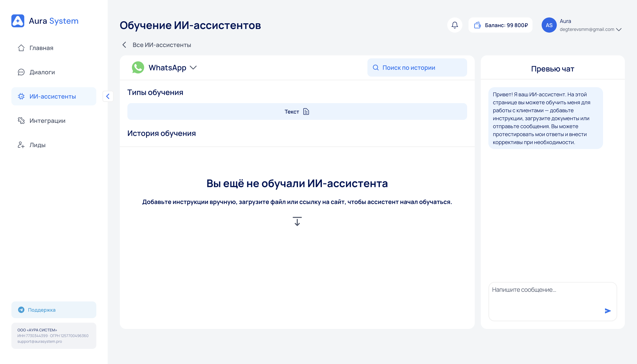Open the Главная menu item
This screenshot has height=364, width=637.
(41, 48)
